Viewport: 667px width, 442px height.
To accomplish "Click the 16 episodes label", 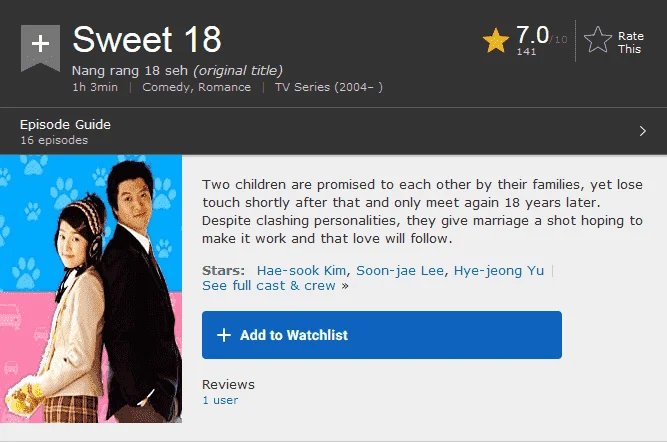I will pos(54,140).
